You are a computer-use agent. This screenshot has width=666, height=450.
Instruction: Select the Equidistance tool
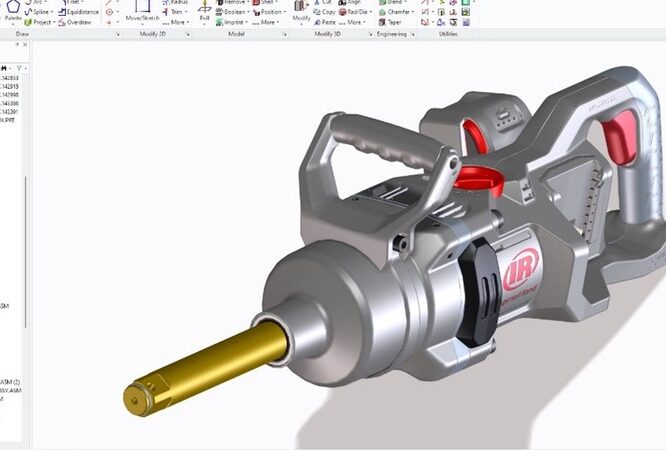point(80,12)
